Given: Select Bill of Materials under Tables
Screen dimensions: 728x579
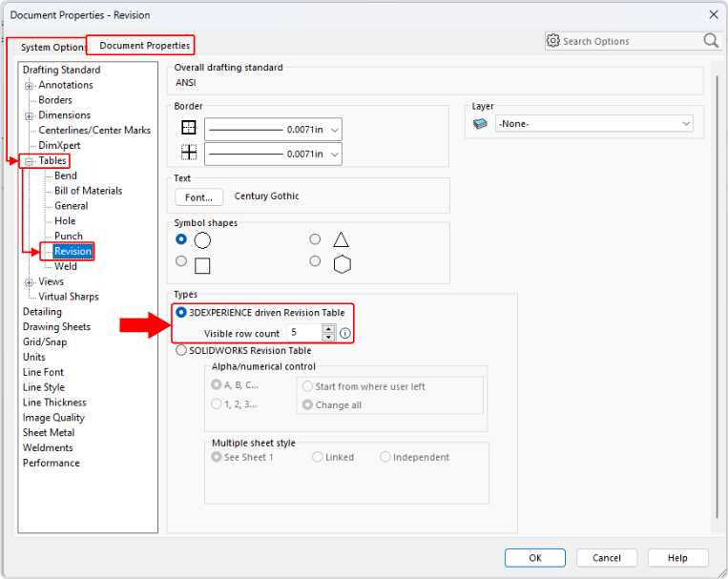Looking at the screenshot, I should 88,191.
